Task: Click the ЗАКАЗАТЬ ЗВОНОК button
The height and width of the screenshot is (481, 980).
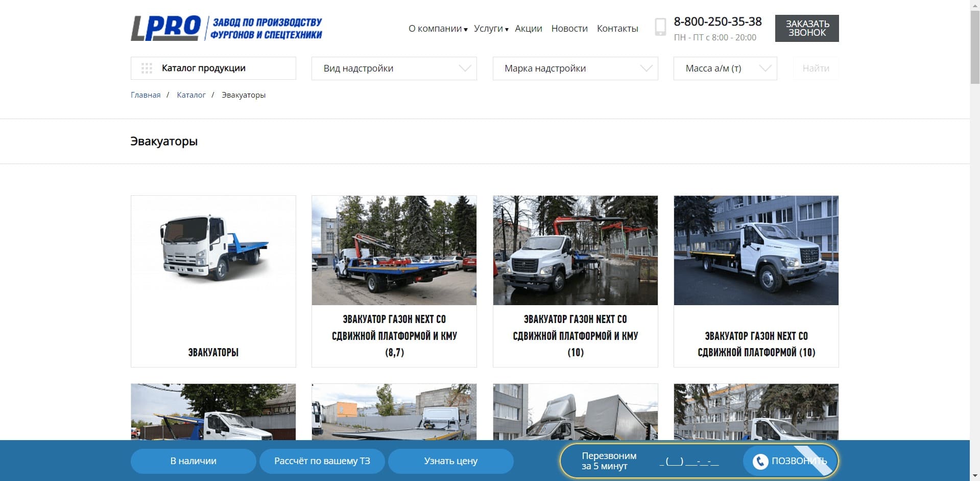Action: click(x=807, y=28)
